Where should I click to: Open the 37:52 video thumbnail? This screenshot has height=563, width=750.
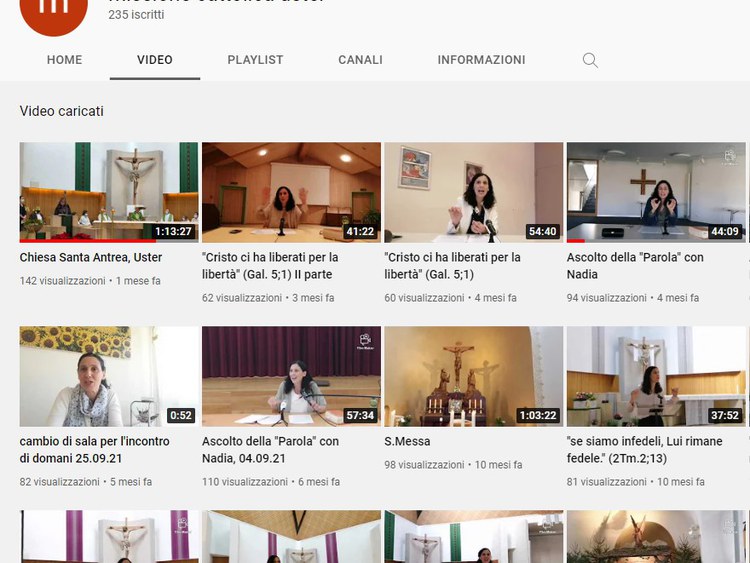[656, 376]
